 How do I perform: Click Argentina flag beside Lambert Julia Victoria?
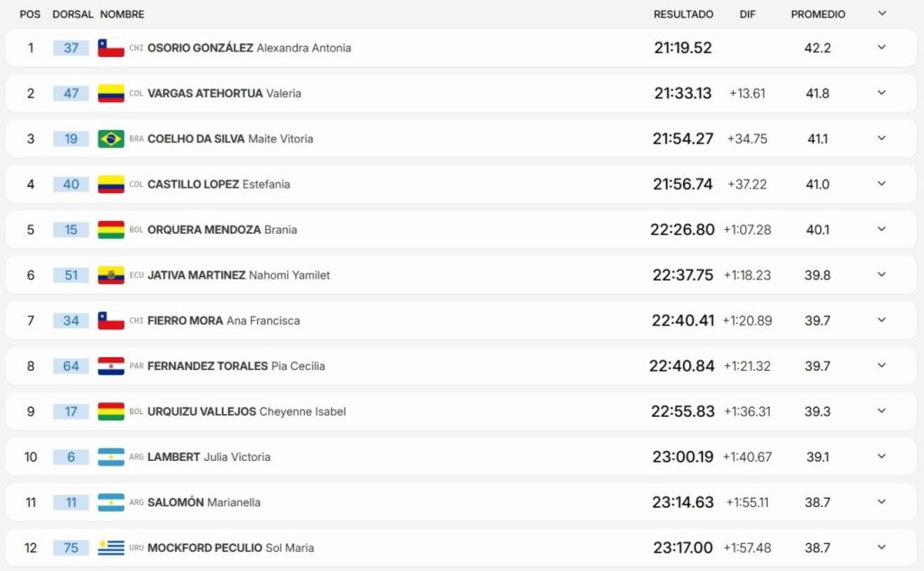[x=111, y=456]
